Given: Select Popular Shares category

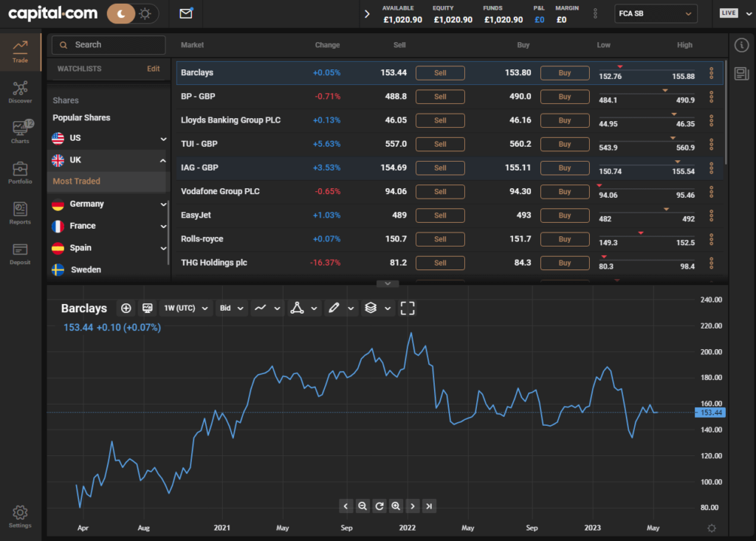Looking at the screenshot, I should click(81, 117).
